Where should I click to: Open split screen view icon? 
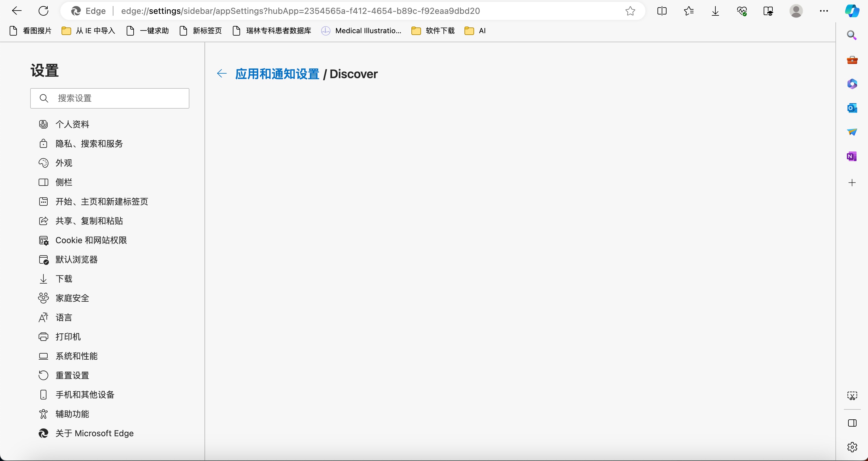point(662,11)
